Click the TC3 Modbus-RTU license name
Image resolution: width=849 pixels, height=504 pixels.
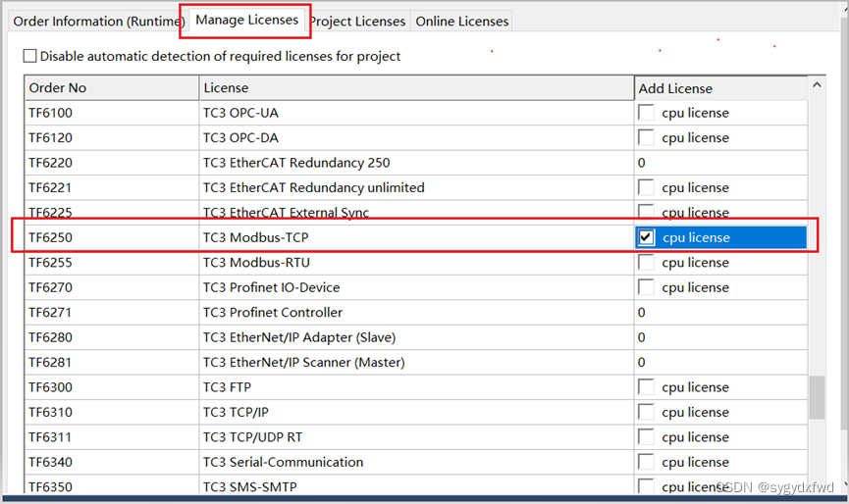click(256, 262)
